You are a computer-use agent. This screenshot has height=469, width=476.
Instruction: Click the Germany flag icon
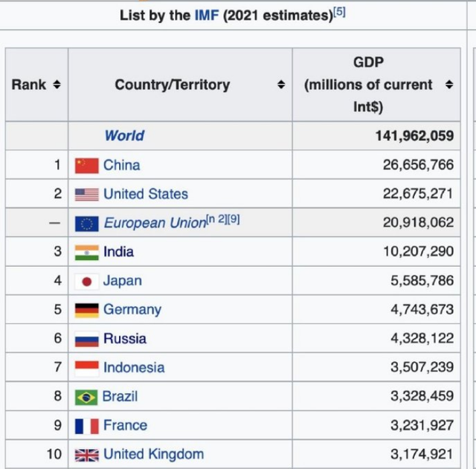click(87, 310)
